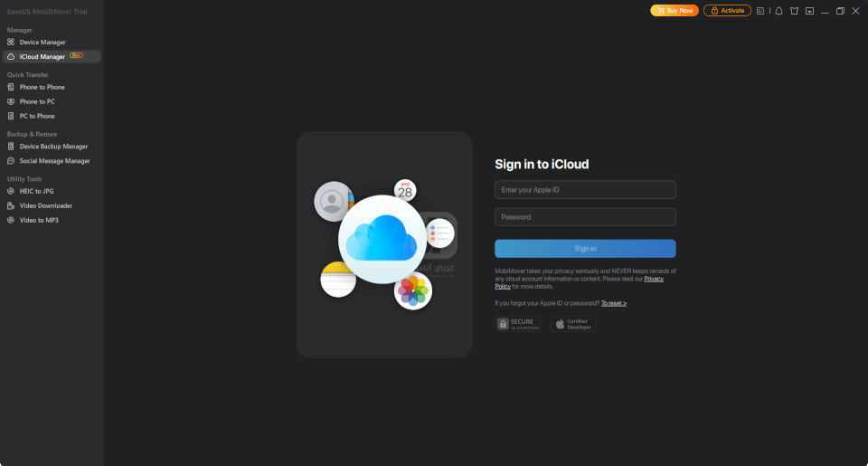Click the Apple ID input field
This screenshot has width=868, height=466.
(585, 190)
